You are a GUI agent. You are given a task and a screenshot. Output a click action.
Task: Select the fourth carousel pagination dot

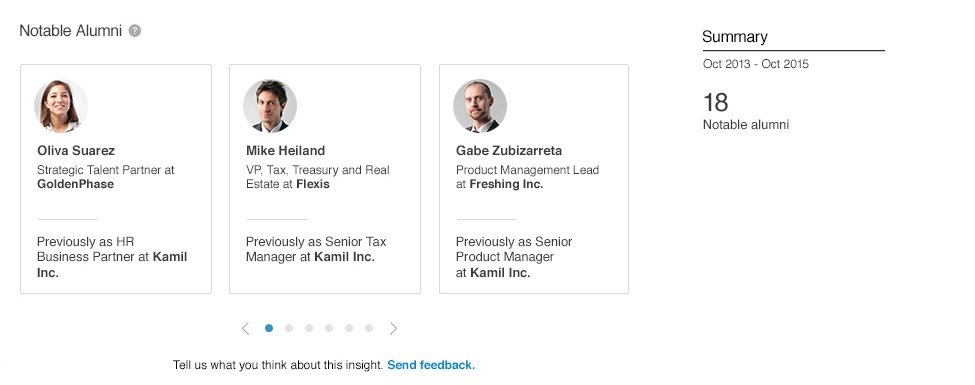329,328
